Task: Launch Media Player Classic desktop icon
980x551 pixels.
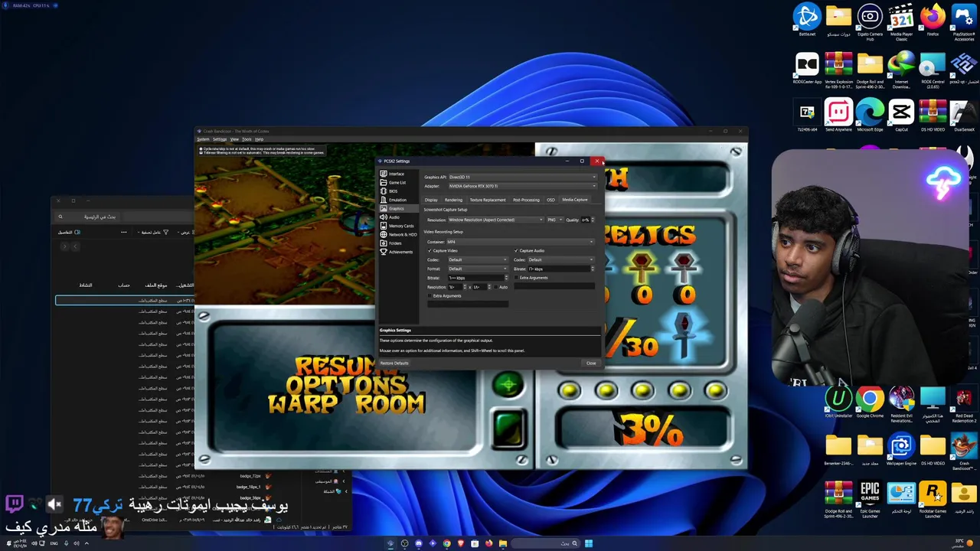Action: click(901, 21)
